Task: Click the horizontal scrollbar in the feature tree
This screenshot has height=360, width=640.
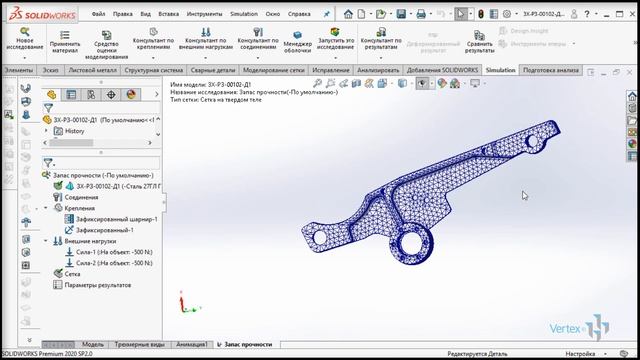Action: point(71,143)
